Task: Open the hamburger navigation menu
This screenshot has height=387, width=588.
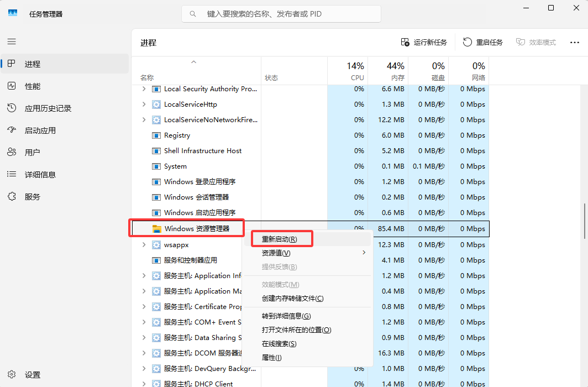Action: pyautogui.click(x=12, y=41)
